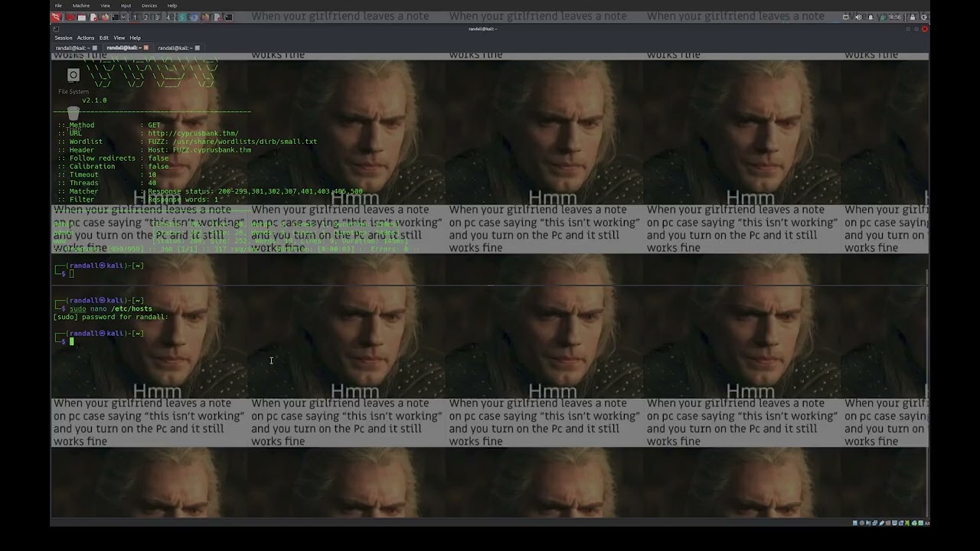Open the volume control tray icon
Screen dimensions: 980x551
coord(858,17)
